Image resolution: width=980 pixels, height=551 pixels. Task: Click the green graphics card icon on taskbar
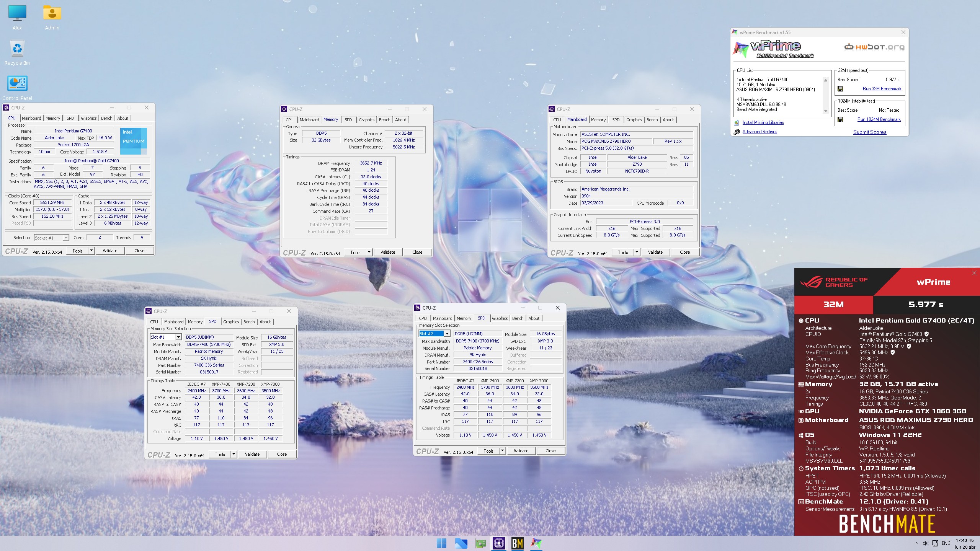[x=480, y=543]
